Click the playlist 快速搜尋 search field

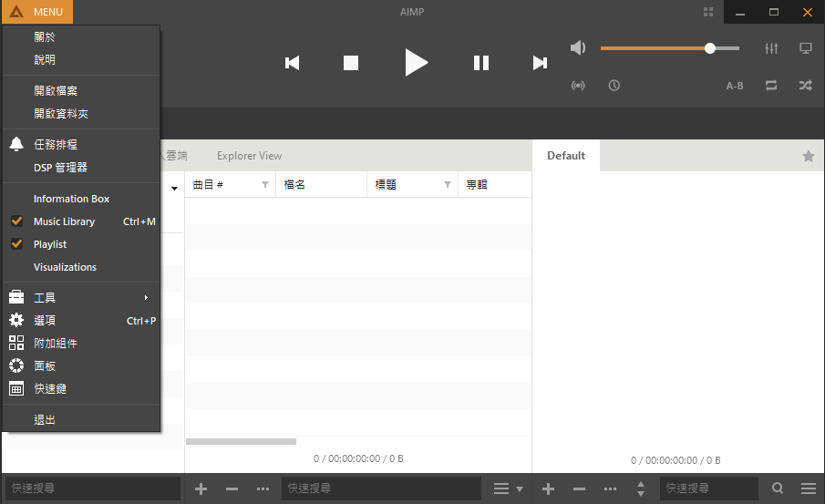[708, 489]
